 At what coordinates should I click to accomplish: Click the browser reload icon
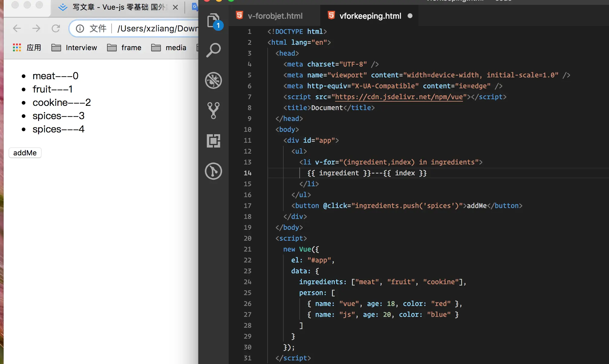click(x=56, y=28)
